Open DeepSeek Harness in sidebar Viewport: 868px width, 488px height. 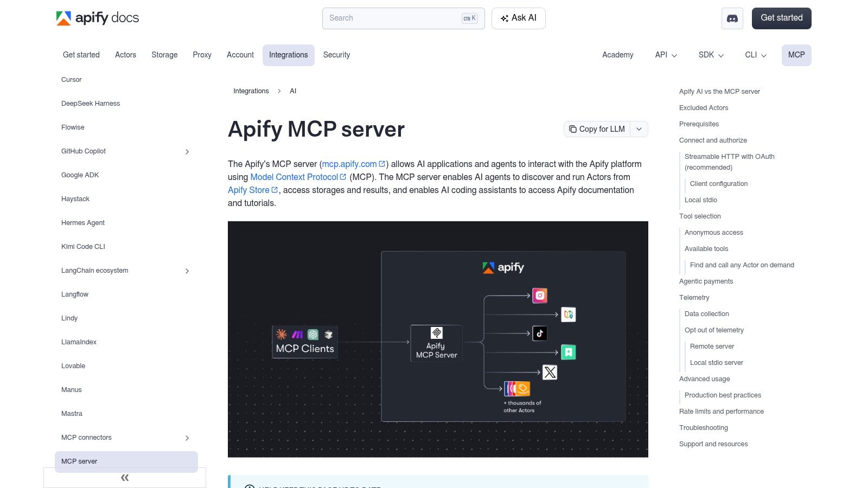(x=91, y=104)
